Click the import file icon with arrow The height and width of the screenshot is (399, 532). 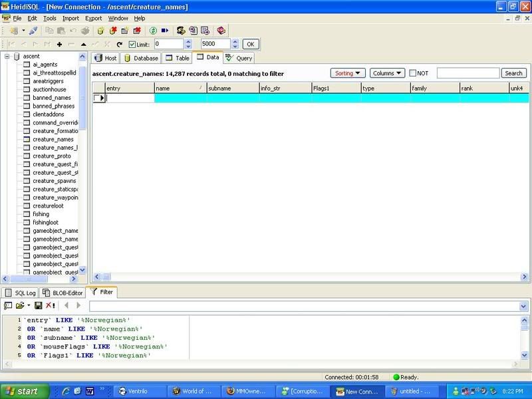click(193, 31)
